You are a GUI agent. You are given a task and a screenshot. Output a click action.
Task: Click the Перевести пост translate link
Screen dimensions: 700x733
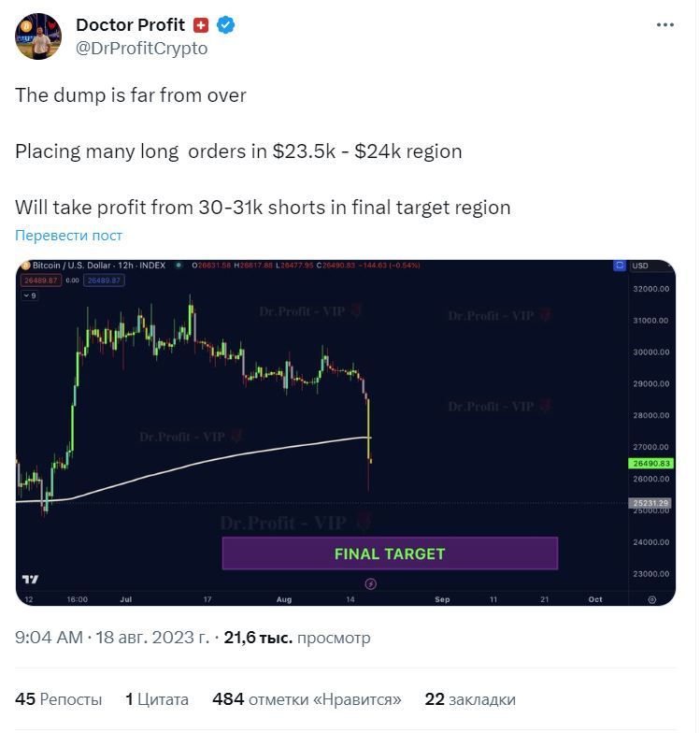68,236
